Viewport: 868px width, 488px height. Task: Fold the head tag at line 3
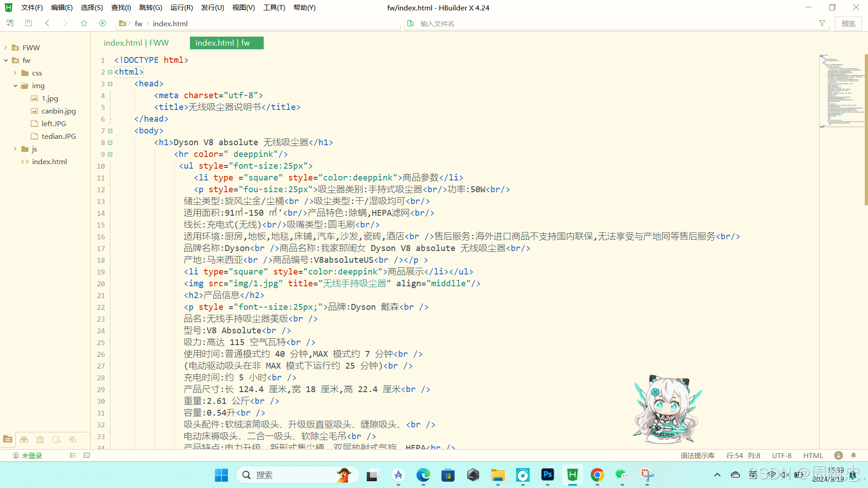click(110, 84)
